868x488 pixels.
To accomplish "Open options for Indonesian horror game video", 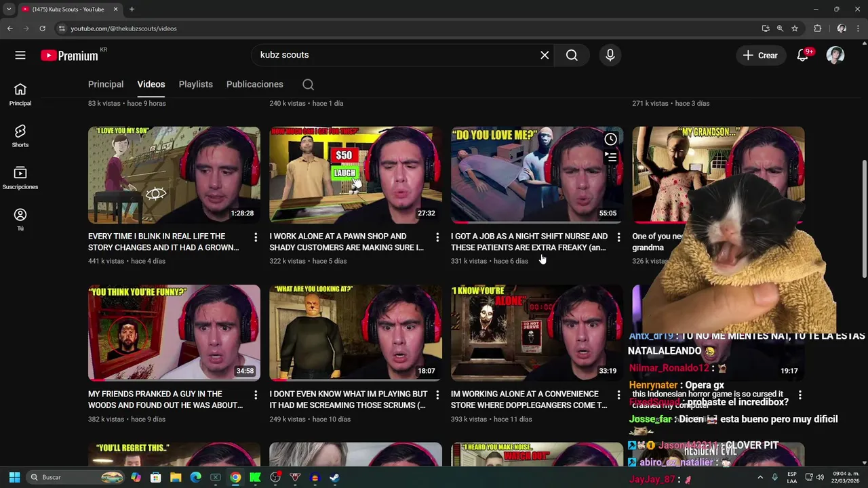I will 800,394.
